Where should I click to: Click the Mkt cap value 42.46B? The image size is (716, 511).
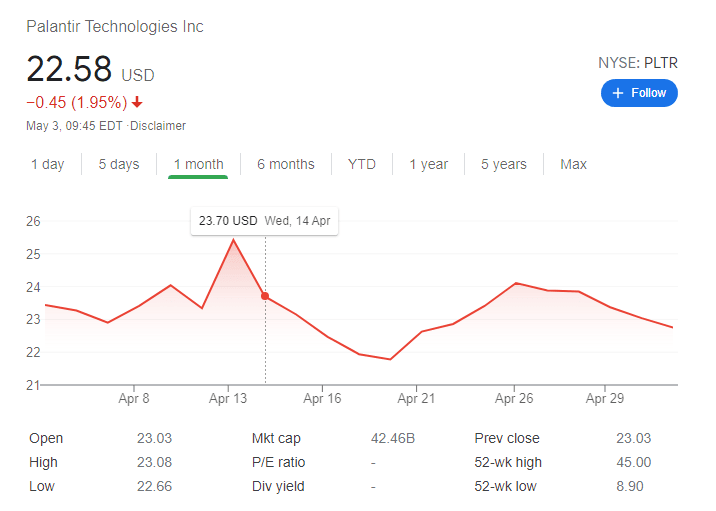[x=391, y=438]
